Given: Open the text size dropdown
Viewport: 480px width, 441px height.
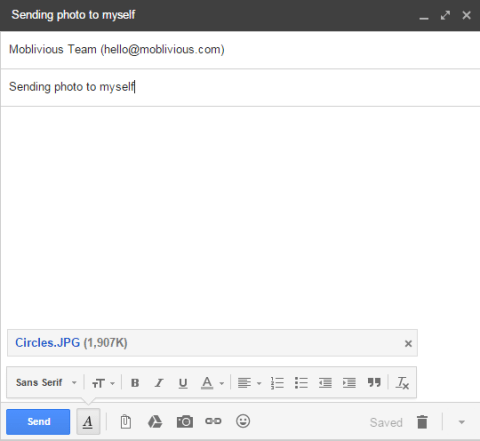Looking at the screenshot, I should [x=103, y=383].
